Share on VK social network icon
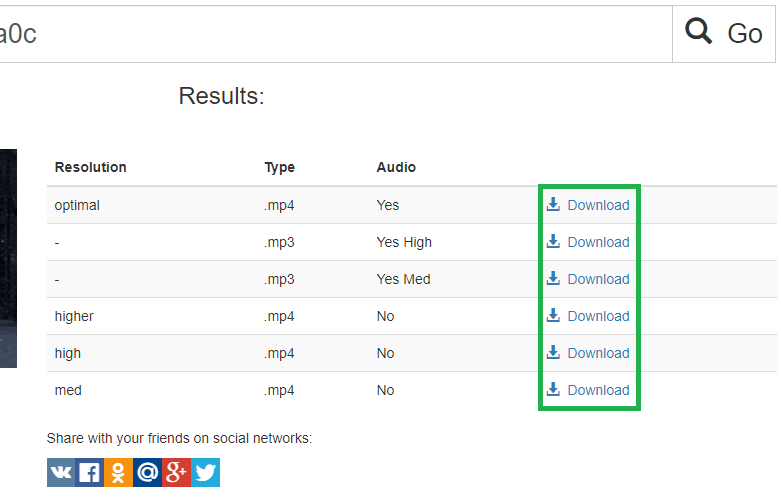781x498 pixels. (61, 473)
